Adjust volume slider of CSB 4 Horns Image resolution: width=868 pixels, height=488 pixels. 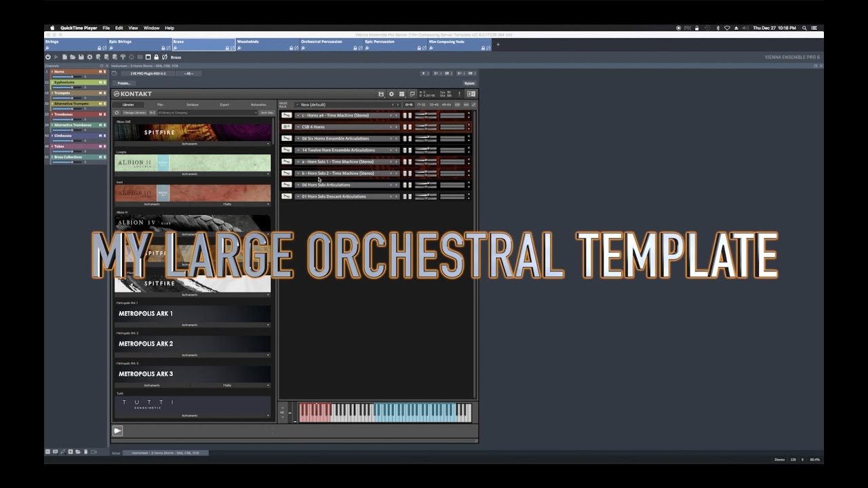426,125
